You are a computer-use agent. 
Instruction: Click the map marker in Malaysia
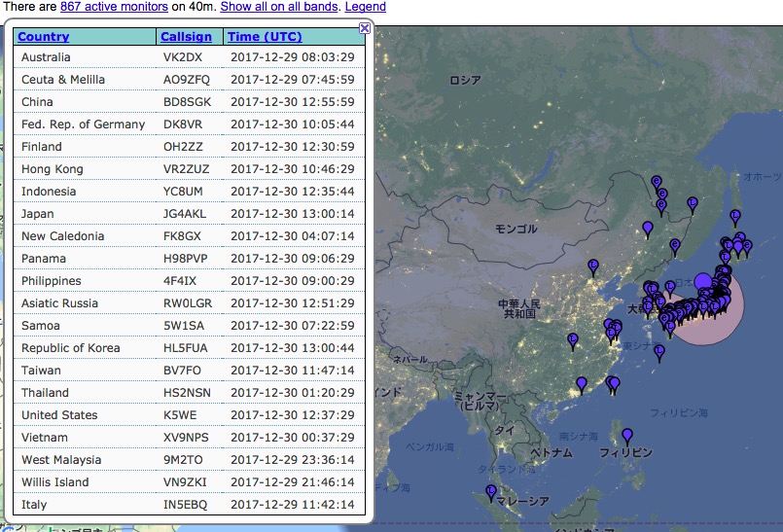(491, 492)
